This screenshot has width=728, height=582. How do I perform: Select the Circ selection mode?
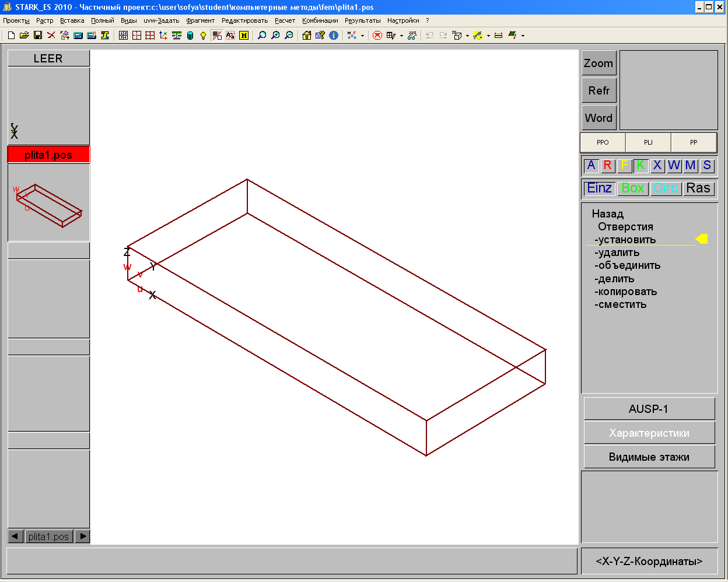coord(666,188)
